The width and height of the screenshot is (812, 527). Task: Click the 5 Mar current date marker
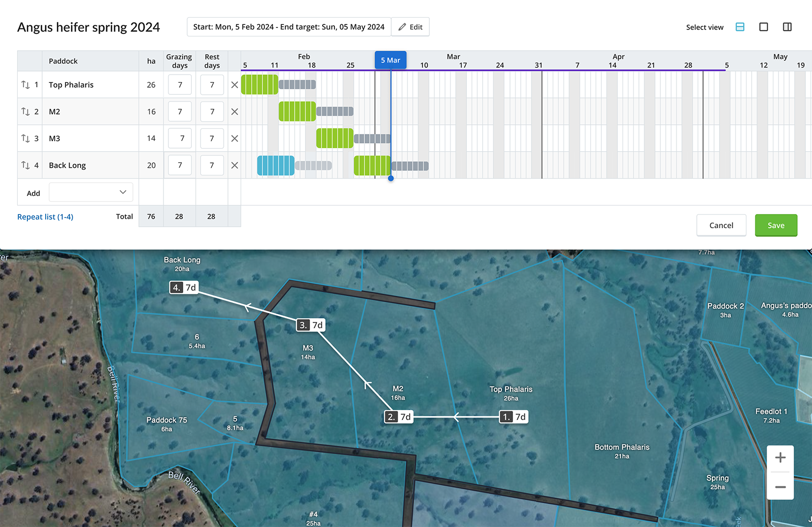coord(390,60)
